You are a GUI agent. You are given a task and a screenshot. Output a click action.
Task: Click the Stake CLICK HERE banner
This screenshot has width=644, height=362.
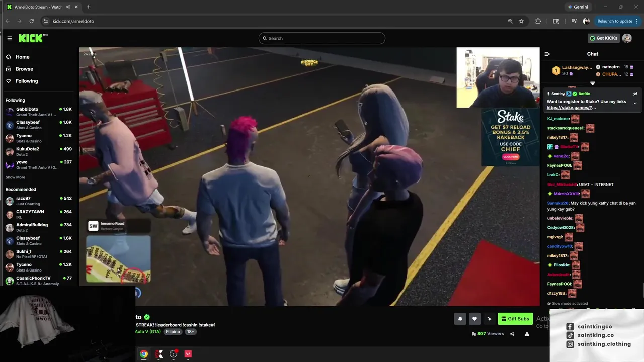[x=510, y=157]
